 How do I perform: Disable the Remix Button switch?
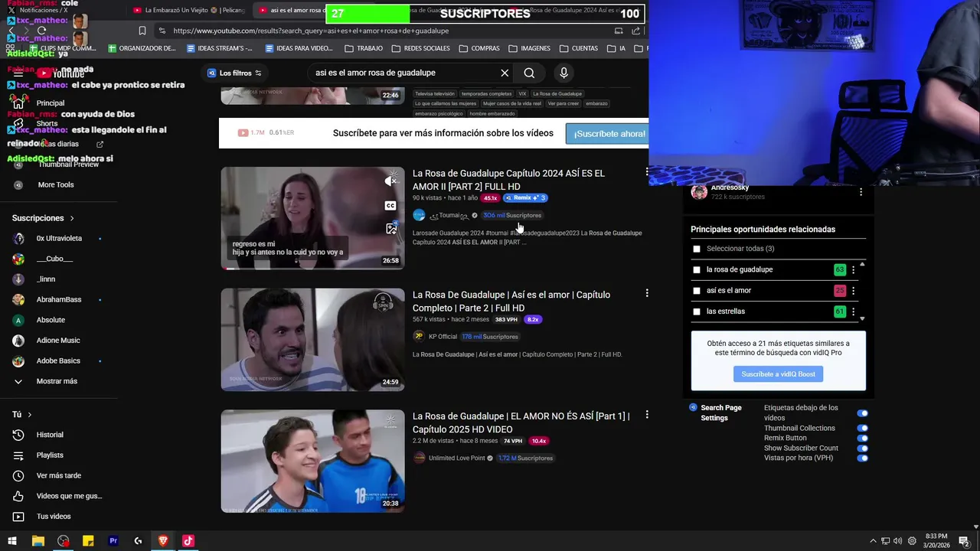pos(863,439)
